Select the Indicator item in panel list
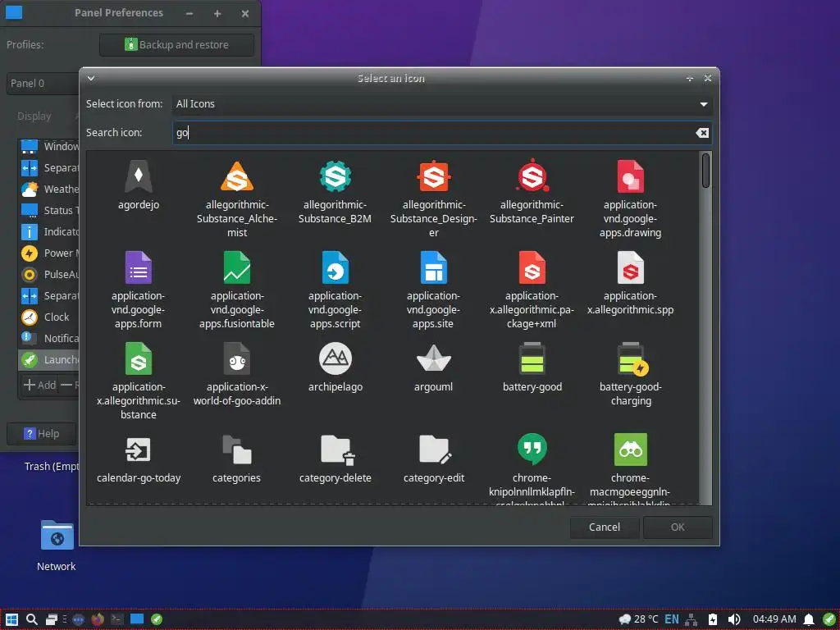The image size is (840, 630). tap(49, 232)
